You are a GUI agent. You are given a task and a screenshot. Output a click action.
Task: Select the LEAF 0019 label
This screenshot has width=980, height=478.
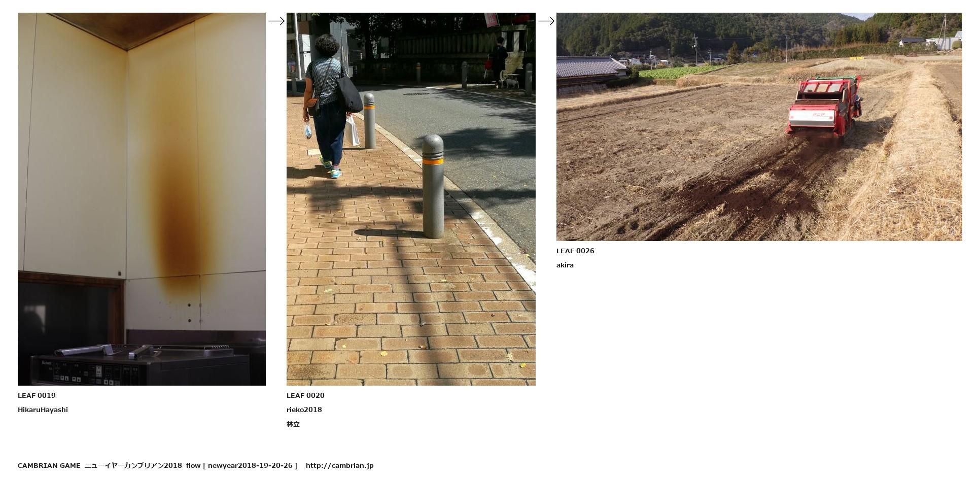pos(37,395)
